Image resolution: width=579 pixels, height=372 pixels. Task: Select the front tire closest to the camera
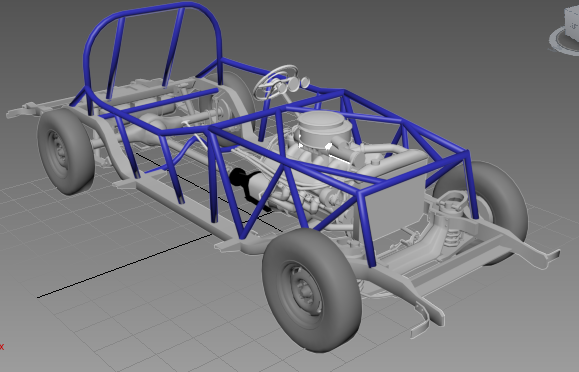point(312,290)
